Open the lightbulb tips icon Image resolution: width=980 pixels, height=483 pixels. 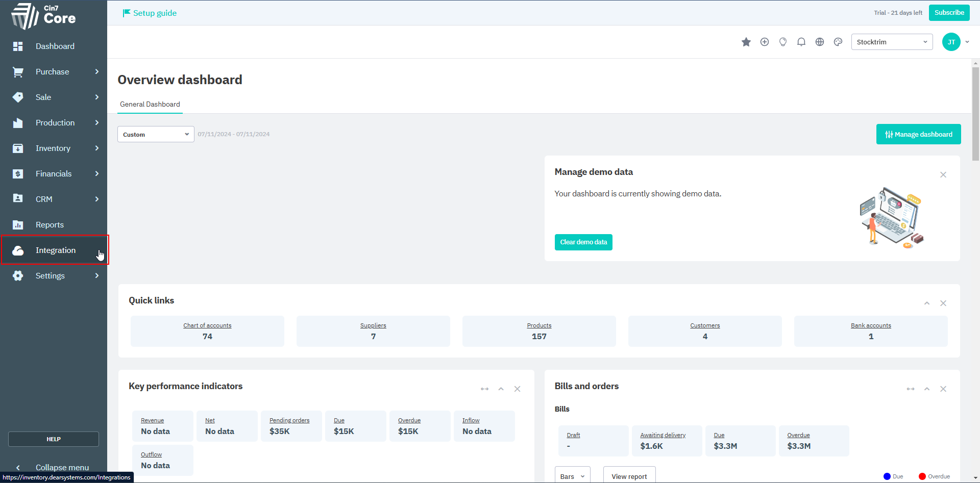tap(782, 42)
